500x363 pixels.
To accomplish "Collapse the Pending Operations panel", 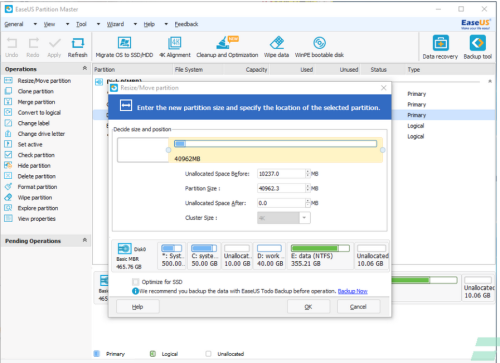I will pos(85,240).
